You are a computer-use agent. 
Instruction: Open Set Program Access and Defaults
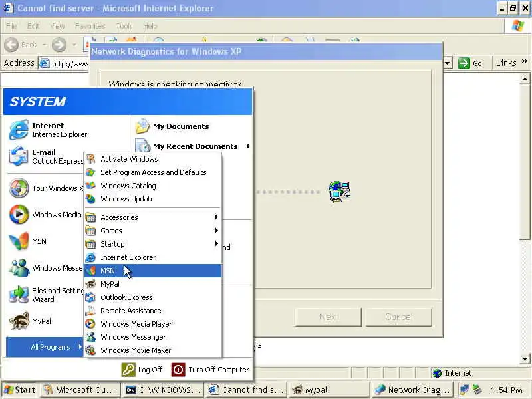pos(153,172)
